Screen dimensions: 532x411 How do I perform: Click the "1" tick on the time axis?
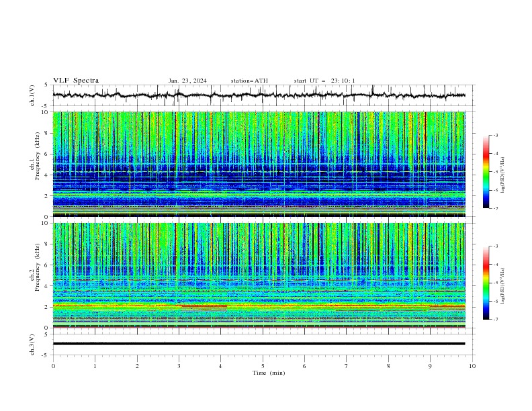point(95,366)
